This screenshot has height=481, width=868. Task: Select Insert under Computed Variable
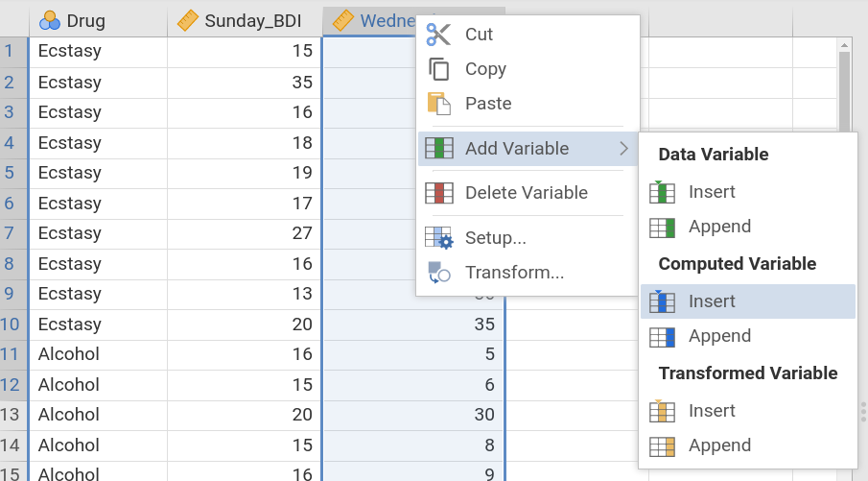tap(748, 301)
